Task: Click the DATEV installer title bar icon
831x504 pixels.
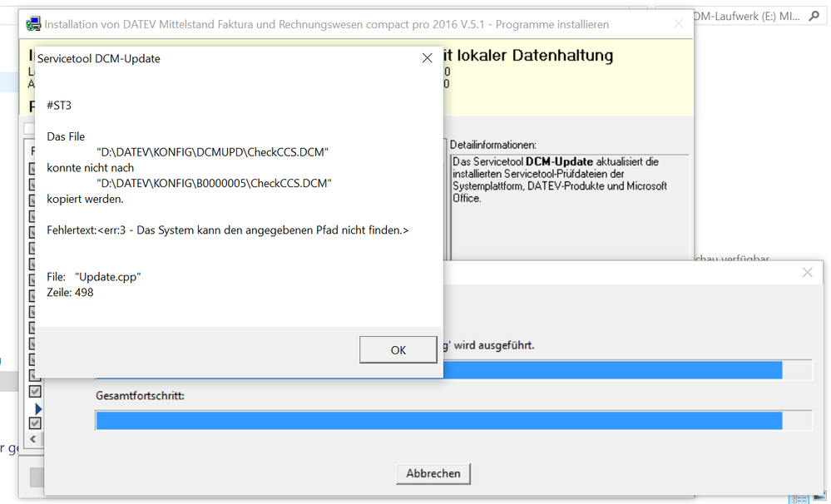Action: coord(33,24)
